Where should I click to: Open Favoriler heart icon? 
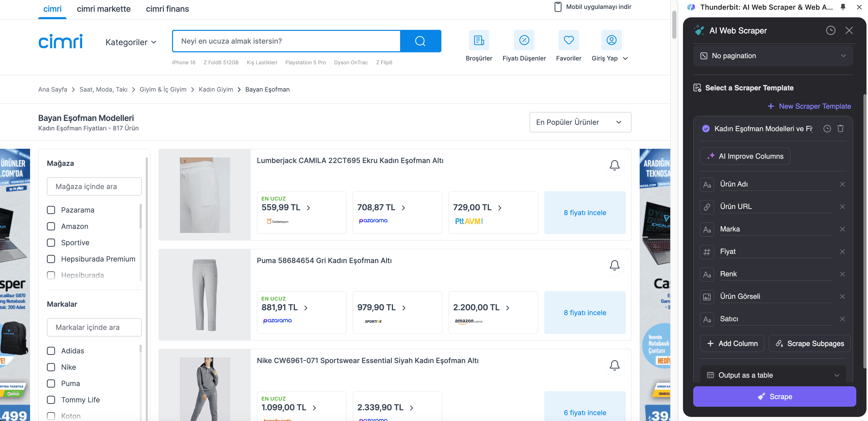(x=569, y=41)
